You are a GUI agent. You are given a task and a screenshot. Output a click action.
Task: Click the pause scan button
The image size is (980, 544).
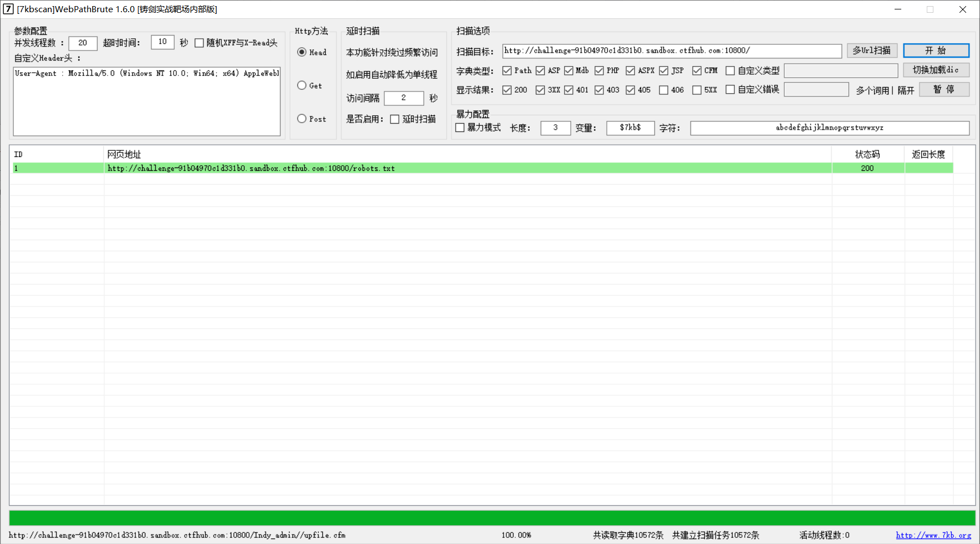point(944,89)
